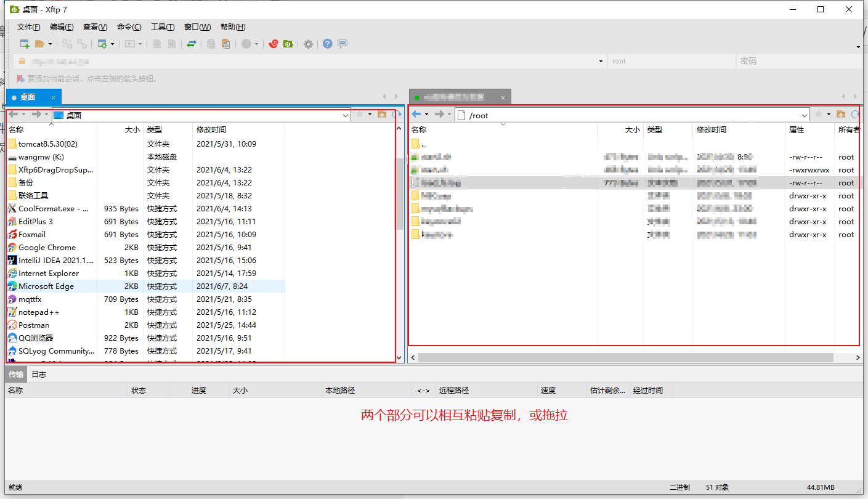This screenshot has width=868, height=499.
Task: Sort local files by 大小 column header
Action: coord(120,130)
